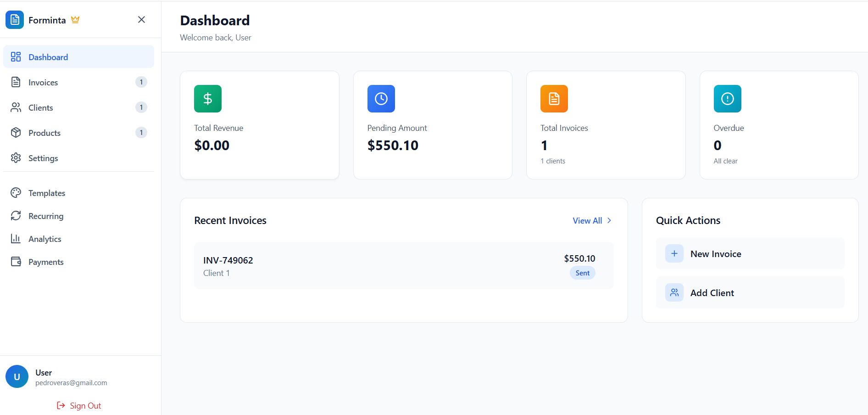This screenshot has width=868, height=415.
Task: Click the Invoices document icon in sidebar
Action: pyautogui.click(x=16, y=82)
